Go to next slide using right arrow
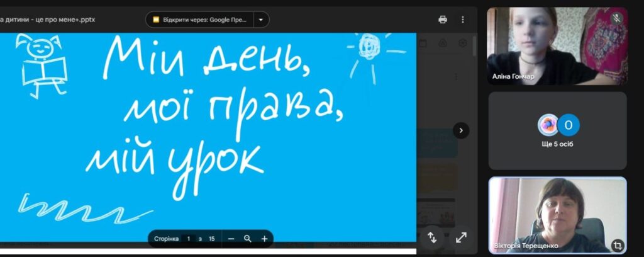 coord(461,130)
